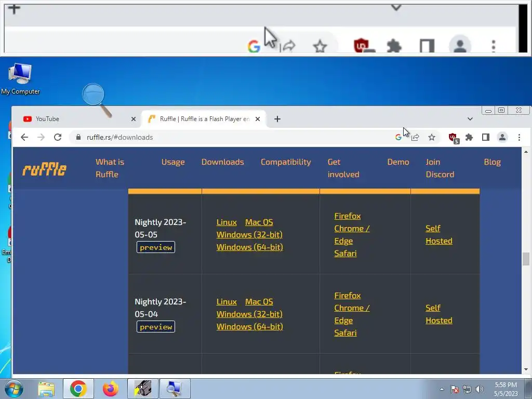Get Chrome / Edge extension for 2023-05-05
Screen dimensions: 532x399
coord(352,234)
